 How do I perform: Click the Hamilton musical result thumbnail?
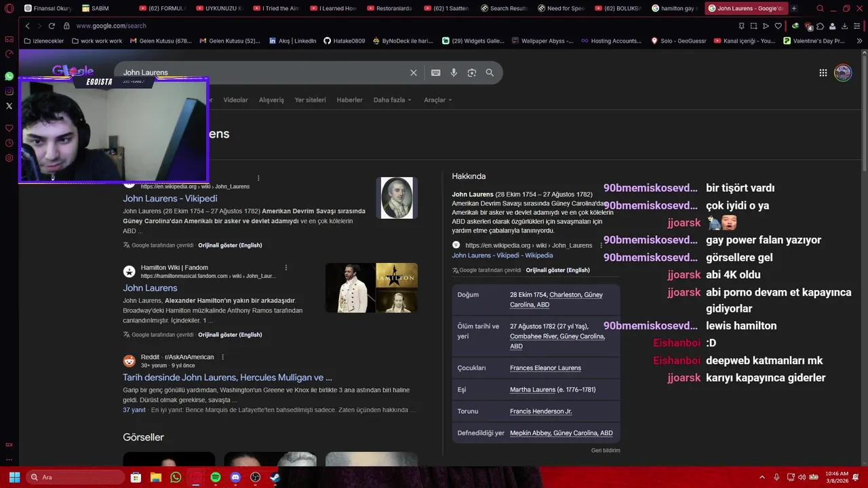(372, 288)
